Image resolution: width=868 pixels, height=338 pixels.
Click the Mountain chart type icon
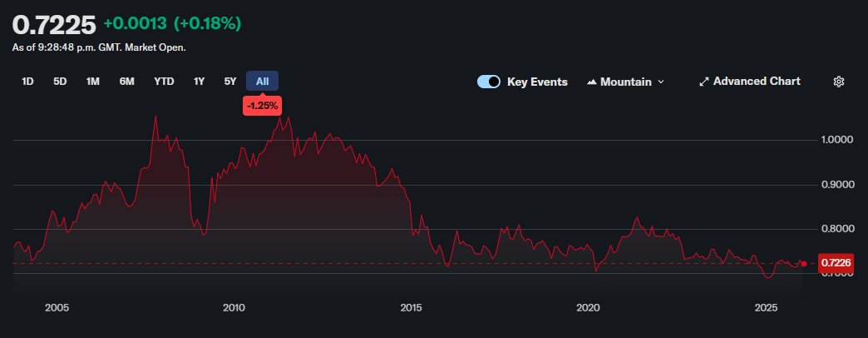pos(592,82)
